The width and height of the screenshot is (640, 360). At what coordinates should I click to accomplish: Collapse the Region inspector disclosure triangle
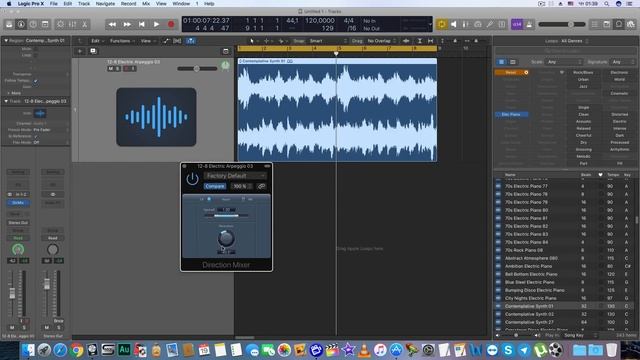[6, 40]
